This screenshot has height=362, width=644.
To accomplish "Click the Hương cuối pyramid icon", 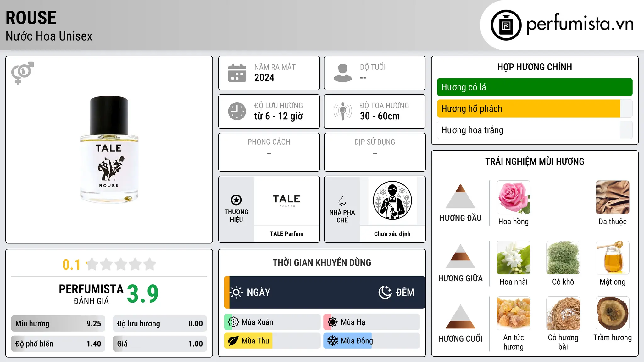I will [460, 316].
